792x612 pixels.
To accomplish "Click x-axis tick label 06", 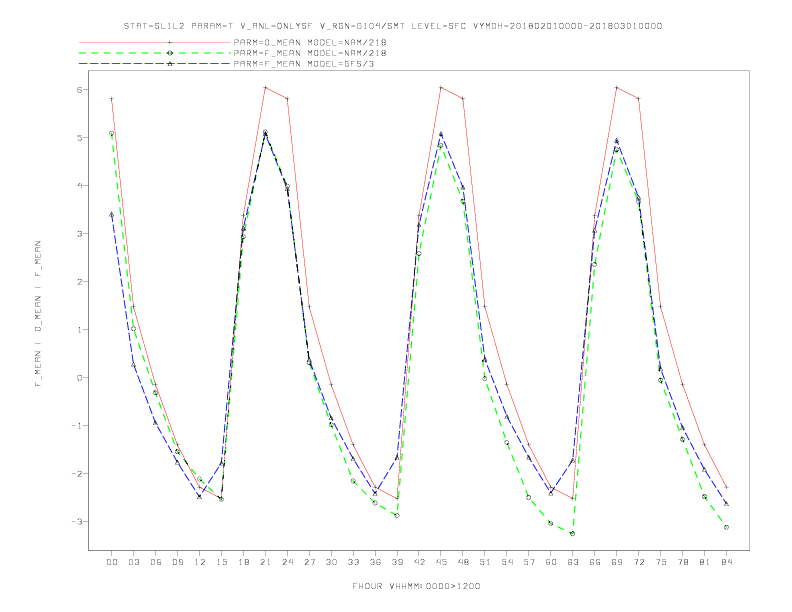I will click(156, 562).
